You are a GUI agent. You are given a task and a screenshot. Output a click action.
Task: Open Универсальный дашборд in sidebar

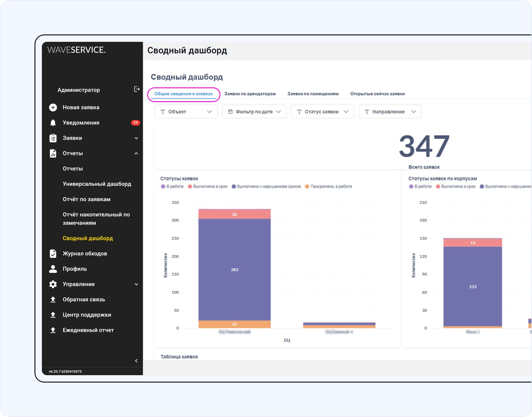click(x=97, y=184)
